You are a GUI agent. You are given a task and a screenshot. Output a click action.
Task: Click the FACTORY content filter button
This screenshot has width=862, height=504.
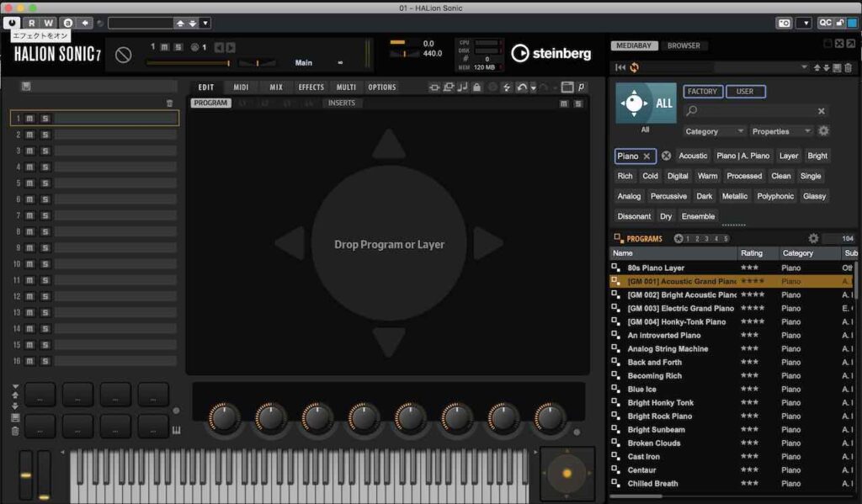(x=702, y=92)
